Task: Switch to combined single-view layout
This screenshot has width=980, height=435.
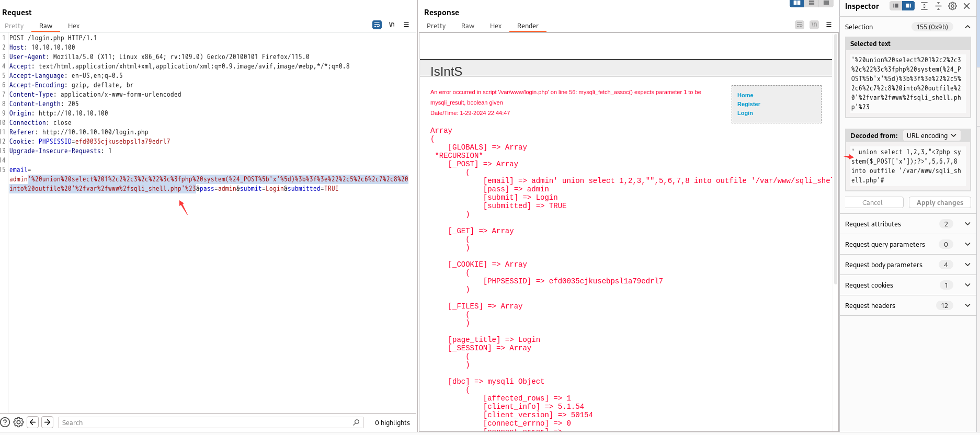Action: tap(826, 3)
